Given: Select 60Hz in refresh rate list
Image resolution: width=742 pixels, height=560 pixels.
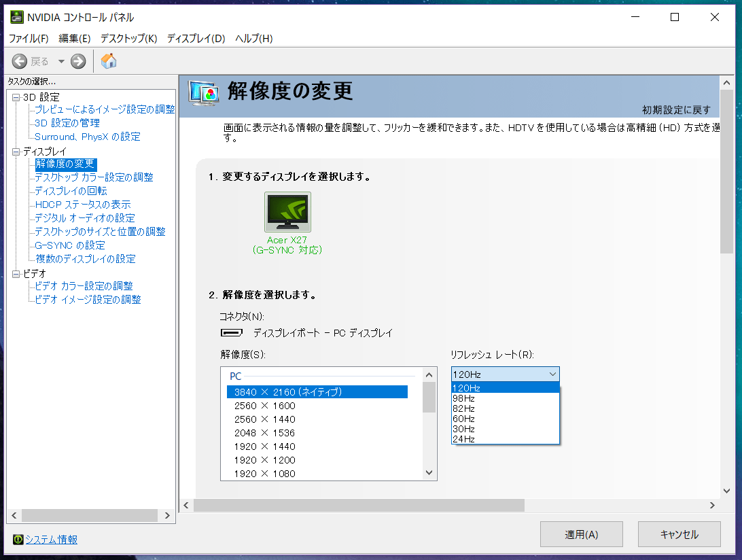Looking at the screenshot, I should [x=464, y=419].
